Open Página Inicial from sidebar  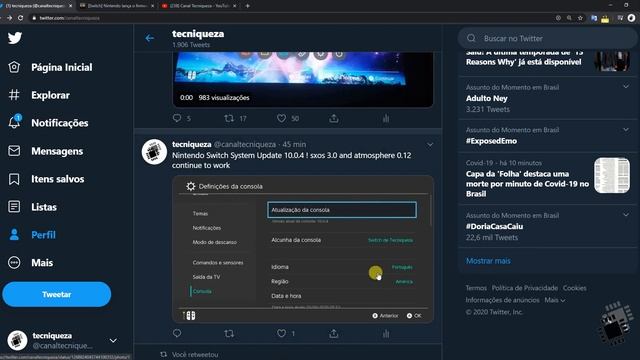(50, 67)
